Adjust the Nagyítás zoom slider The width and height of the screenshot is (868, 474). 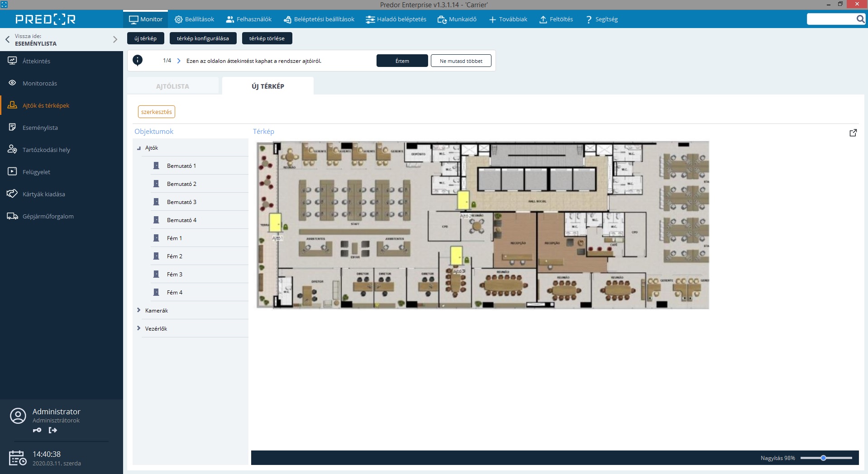(x=823, y=458)
